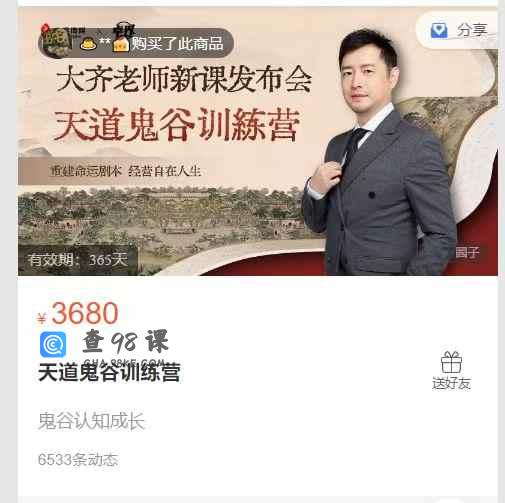Tap the 分享 share label
This screenshot has height=503, width=505.
pyautogui.click(x=472, y=30)
